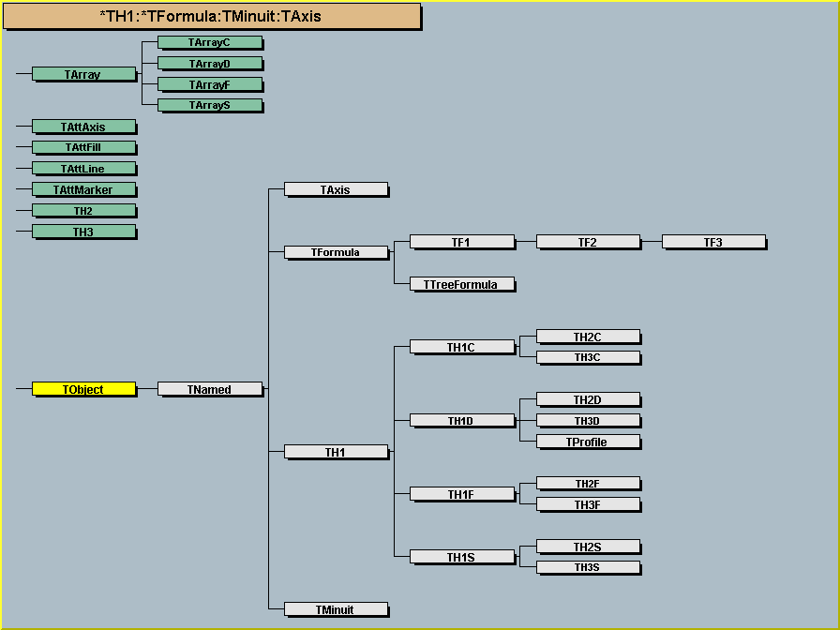Click the yellow TObject class box
This screenshot has width=840, height=630.
83,389
